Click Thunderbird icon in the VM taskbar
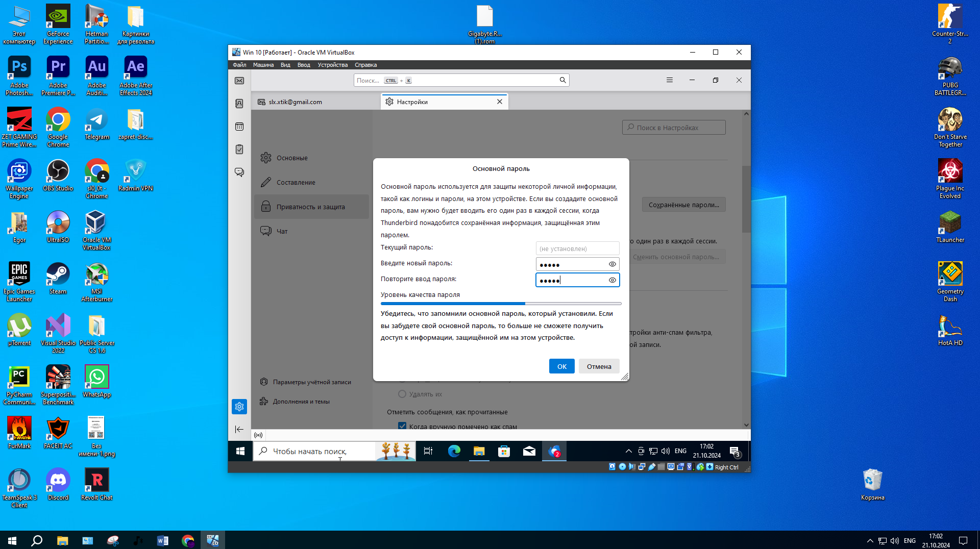Image resolution: width=980 pixels, height=549 pixels. click(554, 451)
